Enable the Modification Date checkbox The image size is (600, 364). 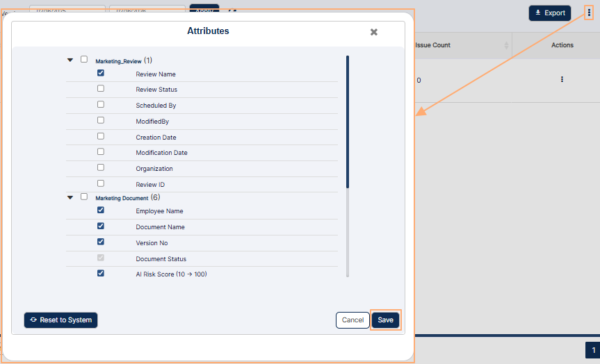(101, 152)
